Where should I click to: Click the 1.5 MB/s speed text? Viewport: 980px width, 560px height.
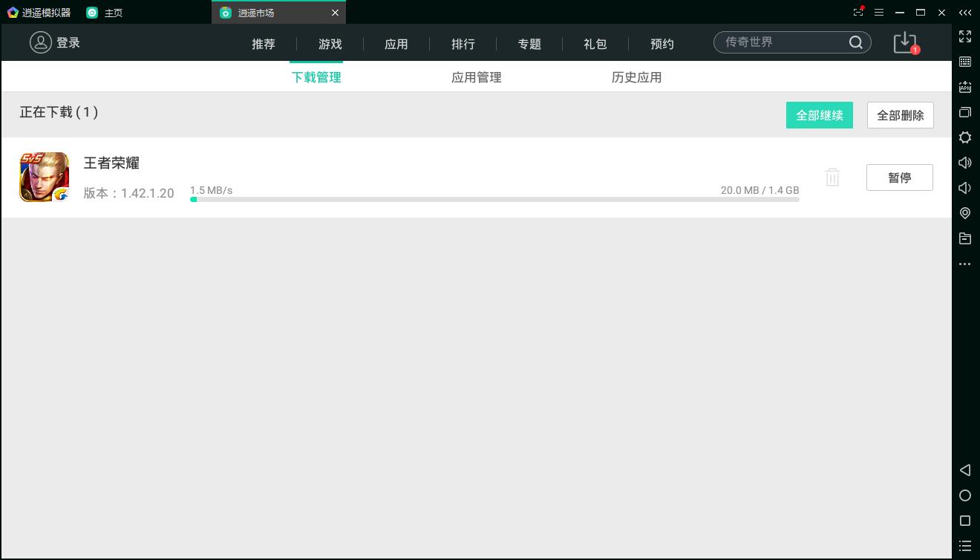coord(211,190)
